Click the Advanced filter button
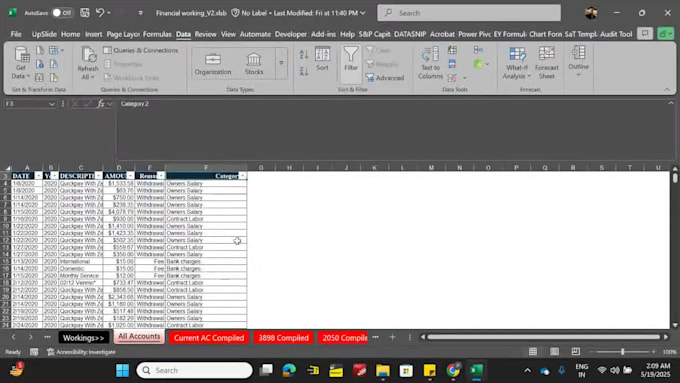This screenshot has height=383, width=680. tap(385, 78)
